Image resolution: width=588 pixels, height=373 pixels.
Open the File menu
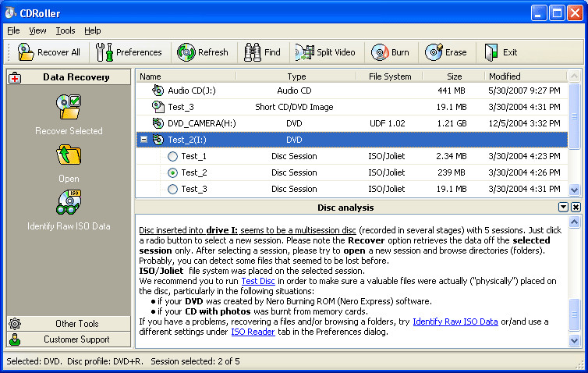13,30
